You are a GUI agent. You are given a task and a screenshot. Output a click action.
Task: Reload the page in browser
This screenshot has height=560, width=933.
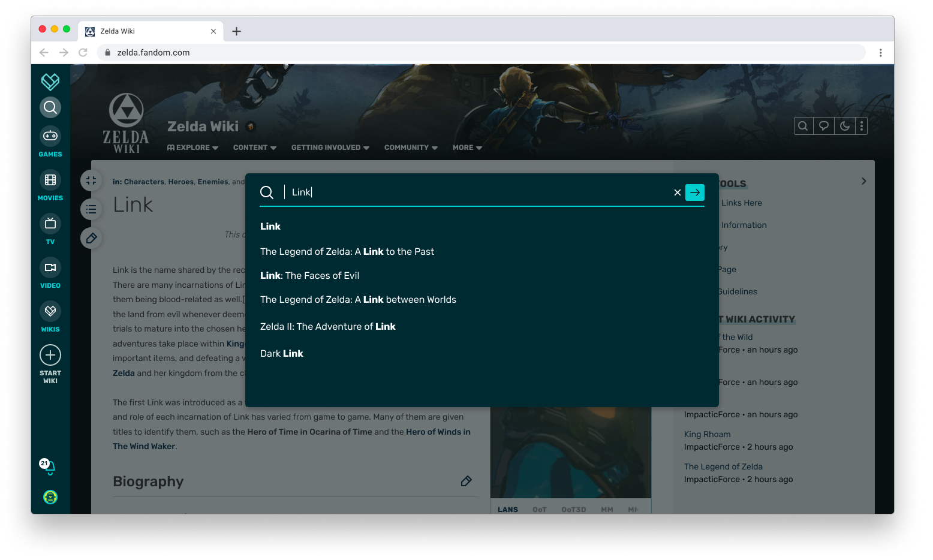(x=83, y=52)
